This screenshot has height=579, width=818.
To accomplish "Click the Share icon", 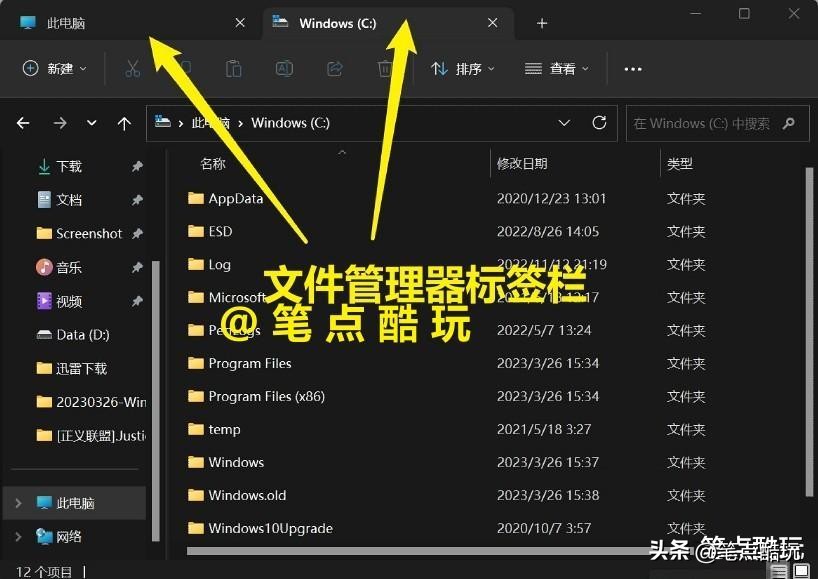I will click(334, 68).
